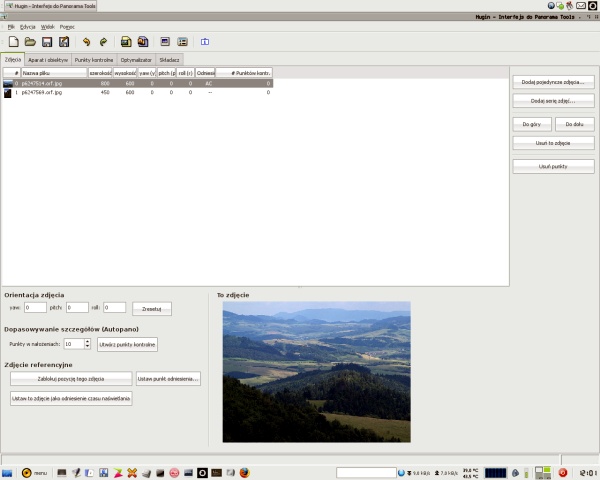Click the szerokość column header

click(100, 73)
